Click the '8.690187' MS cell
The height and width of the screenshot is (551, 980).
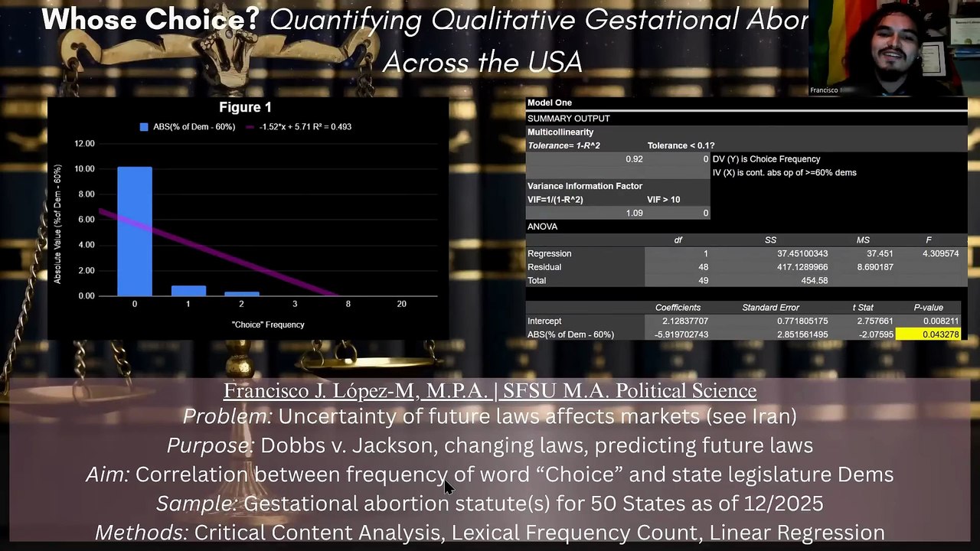(876, 267)
